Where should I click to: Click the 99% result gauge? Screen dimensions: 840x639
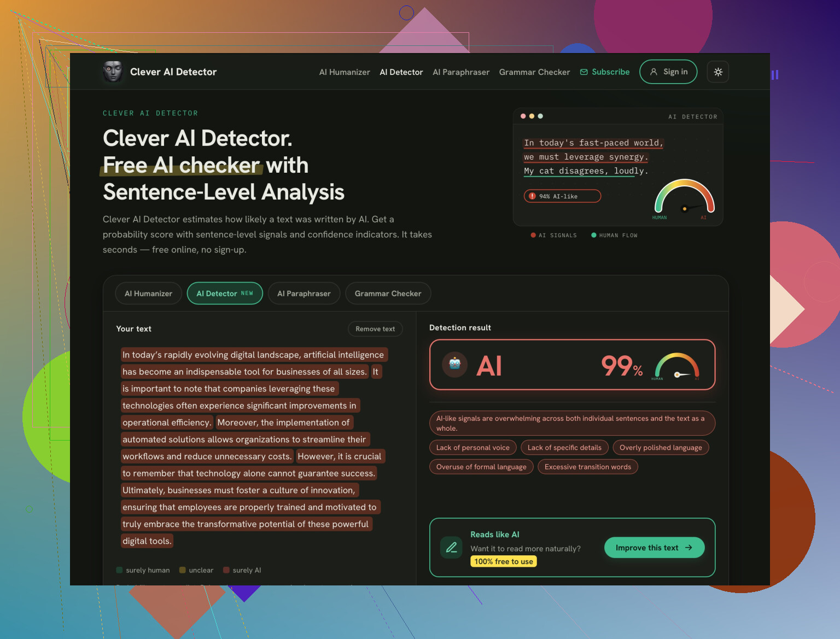[x=677, y=366]
